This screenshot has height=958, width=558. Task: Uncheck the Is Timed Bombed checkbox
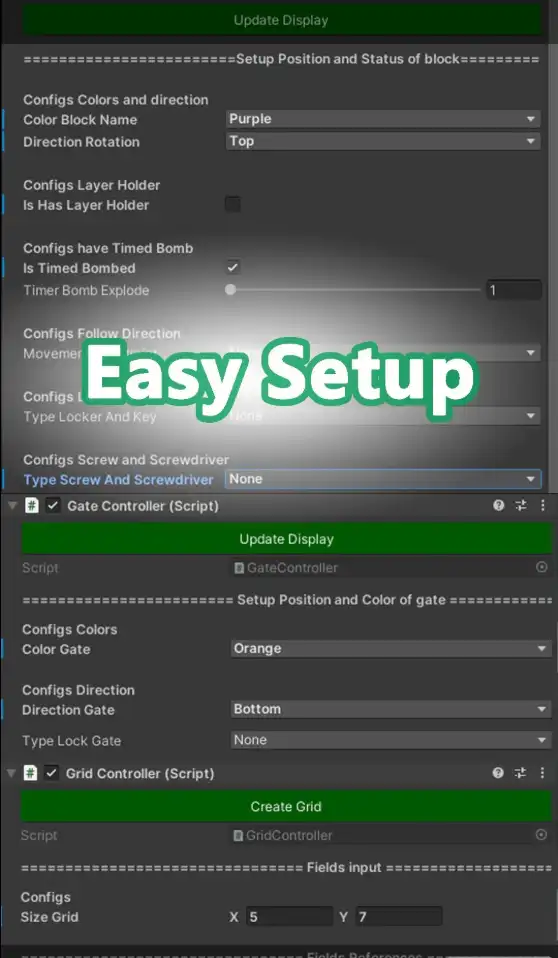coord(233,267)
